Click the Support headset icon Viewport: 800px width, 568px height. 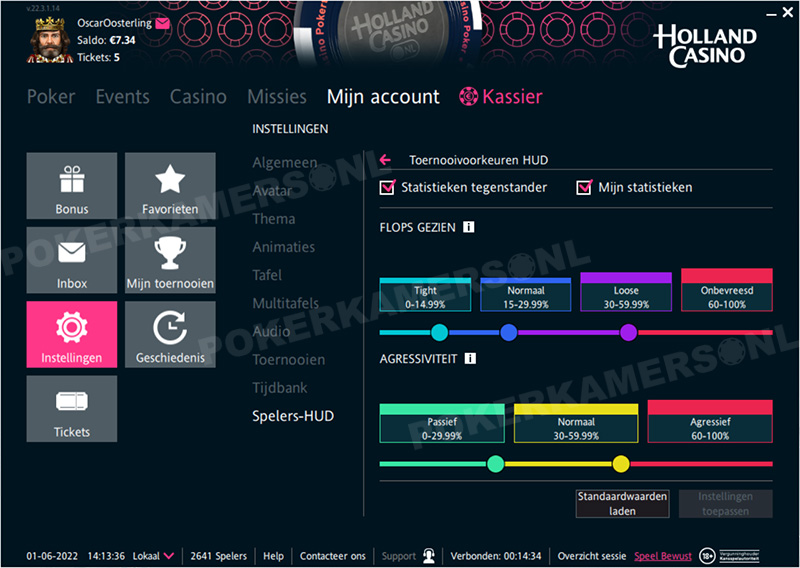(x=429, y=556)
